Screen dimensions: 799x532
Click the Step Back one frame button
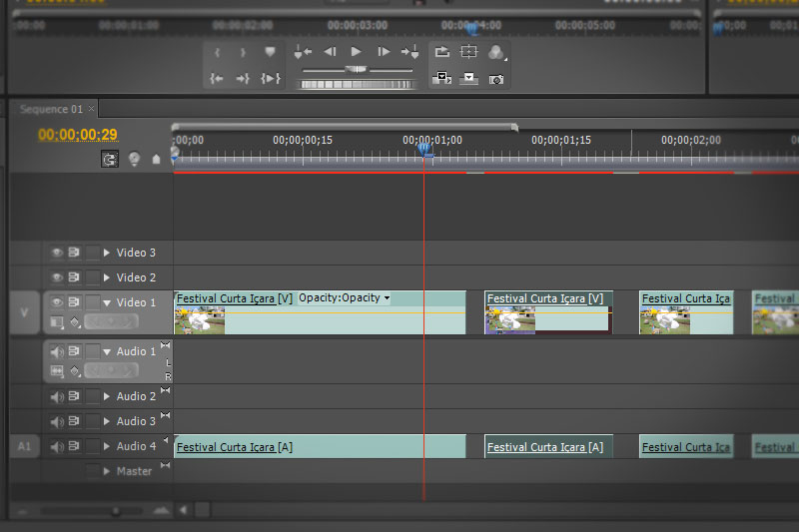tap(330, 52)
